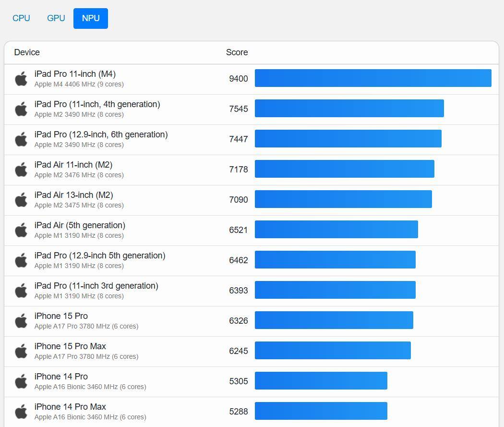
Task: Select the score value 6462
Action: (x=239, y=260)
